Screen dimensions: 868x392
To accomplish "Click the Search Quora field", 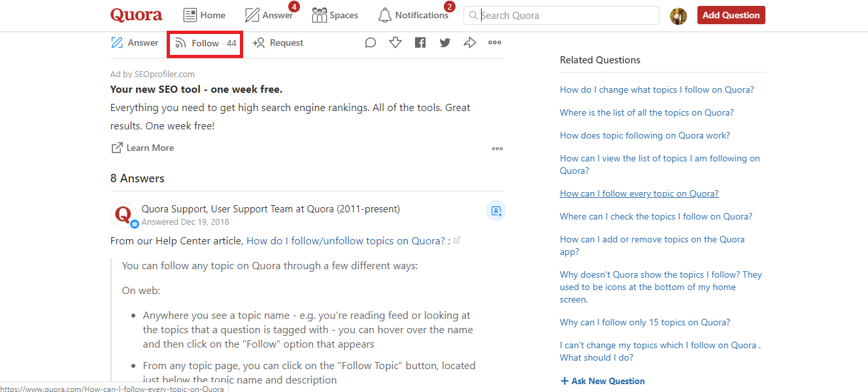I will tap(561, 15).
